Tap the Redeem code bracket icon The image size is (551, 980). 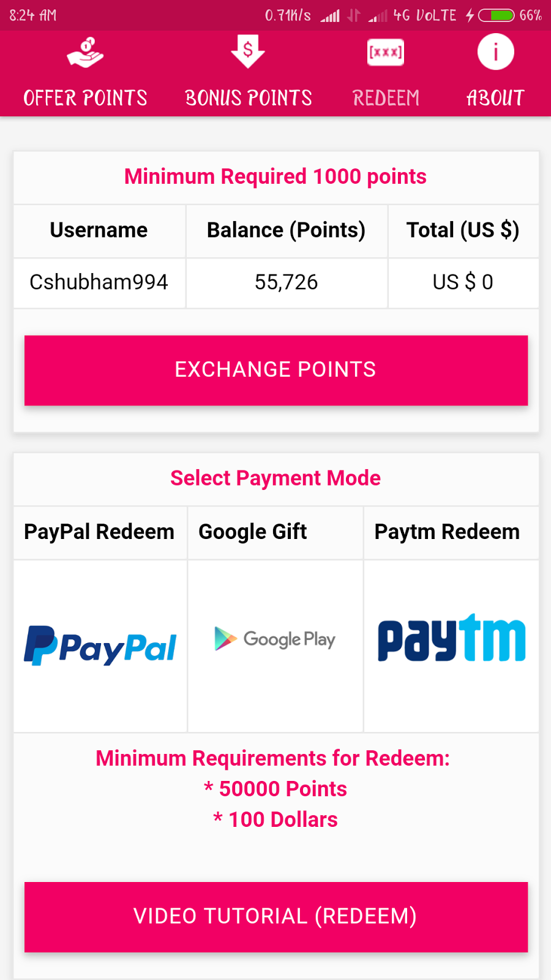click(386, 52)
